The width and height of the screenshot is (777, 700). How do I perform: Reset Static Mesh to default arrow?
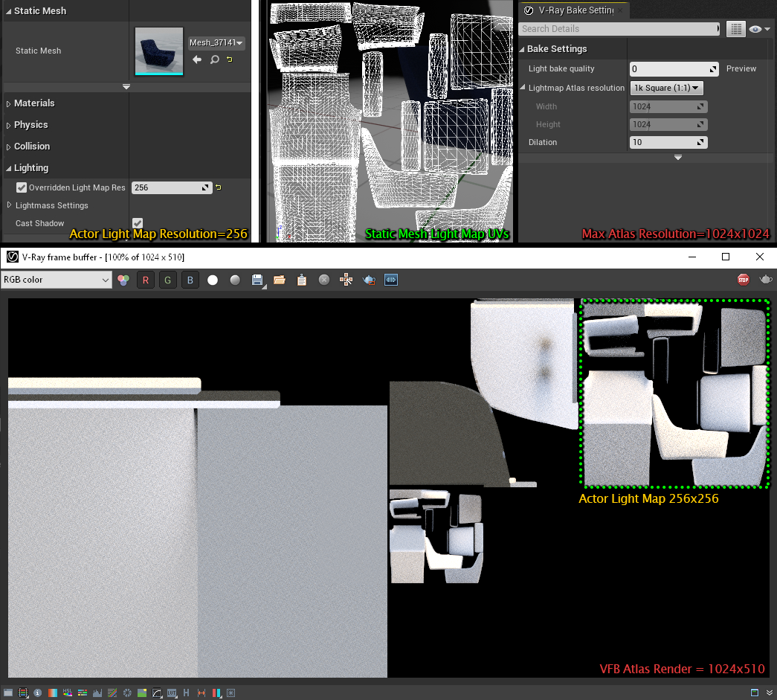click(x=230, y=60)
